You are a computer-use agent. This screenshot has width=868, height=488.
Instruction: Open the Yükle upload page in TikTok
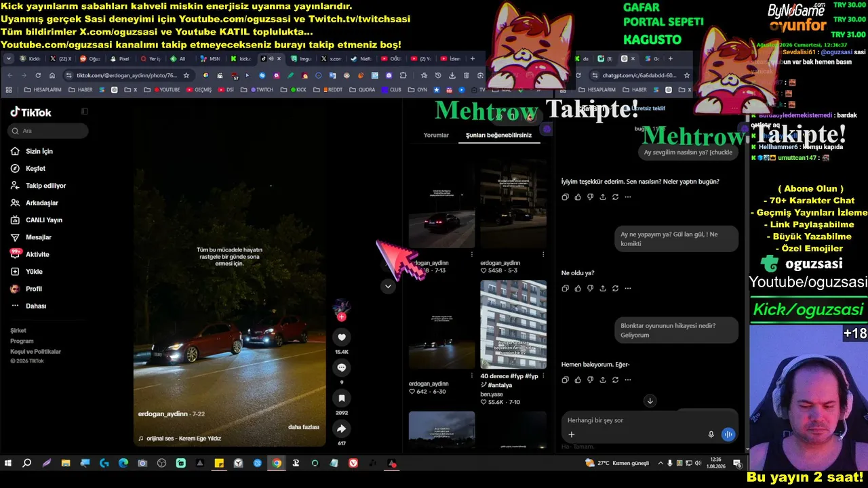pos(34,272)
